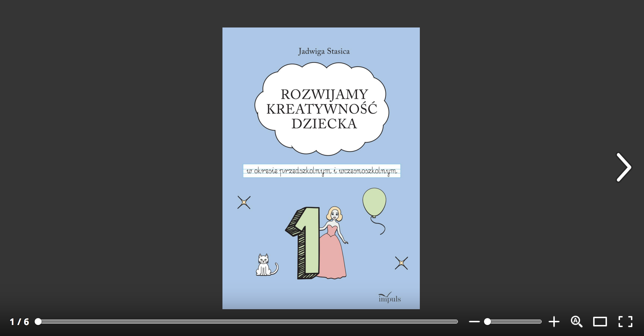Click the page counter showing 1 / 6

[19, 322]
